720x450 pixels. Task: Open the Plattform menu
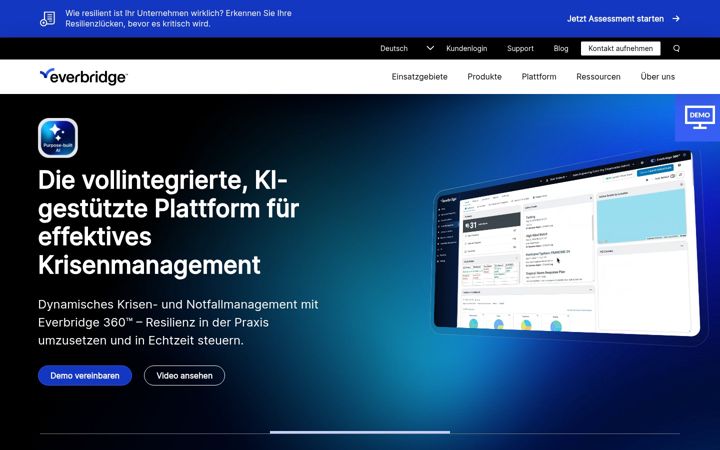coord(539,77)
